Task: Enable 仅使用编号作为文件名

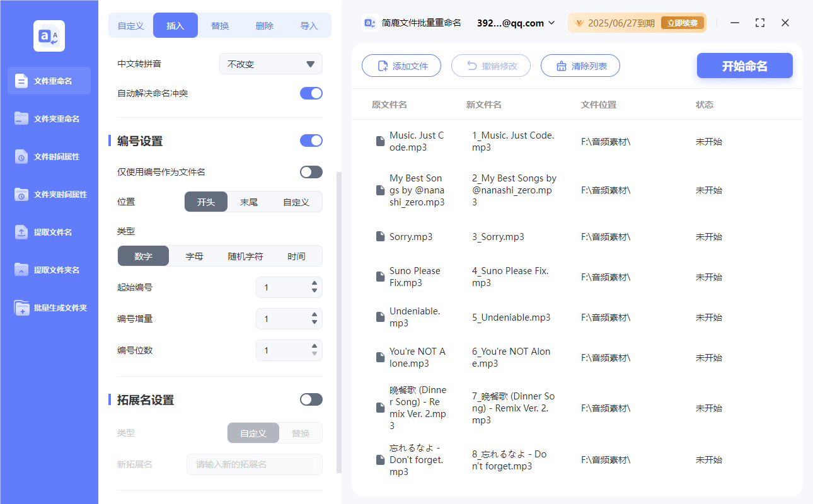Action: pyautogui.click(x=311, y=171)
